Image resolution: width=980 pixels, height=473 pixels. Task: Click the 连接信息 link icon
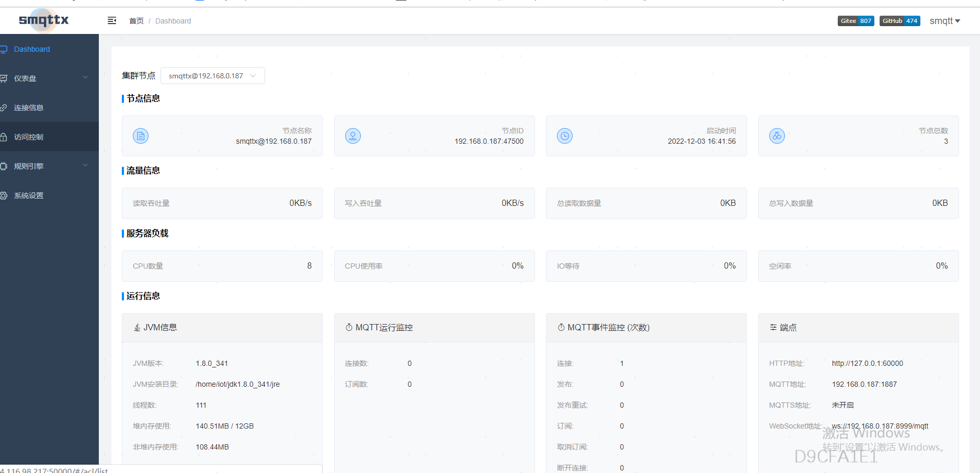point(4,108)
